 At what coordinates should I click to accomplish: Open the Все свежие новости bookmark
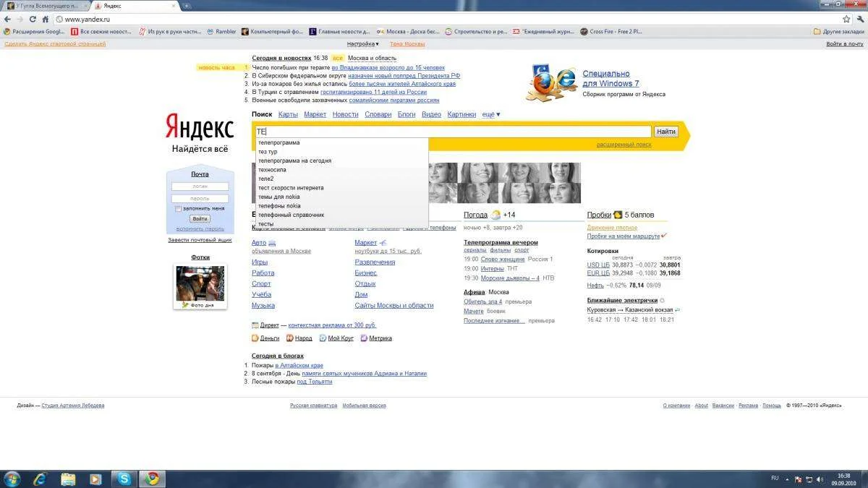[x=101, y=32]
